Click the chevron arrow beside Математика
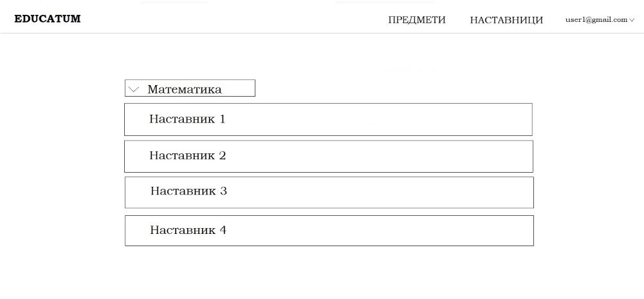The image size is (644, 299). click(134, 90)
